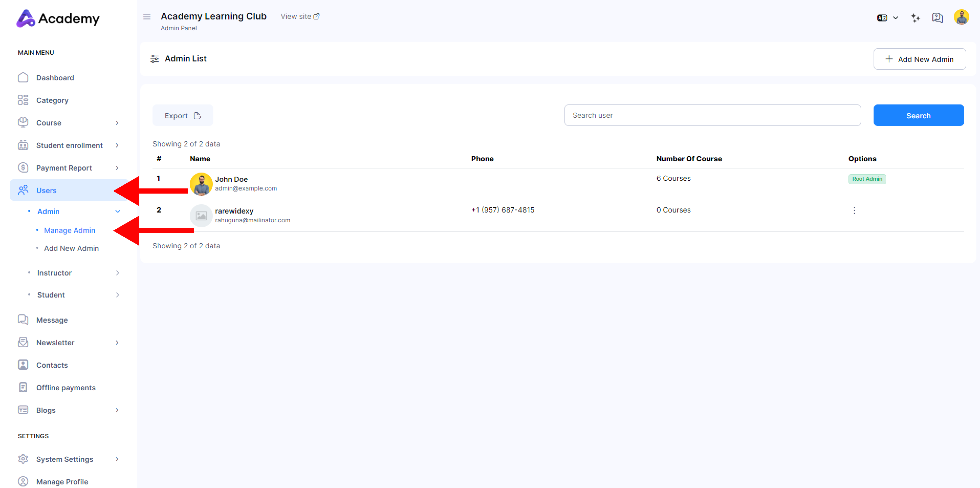The height and width of the screenshot is (488, 980).
Task: Click the Admin List filter icon
Action: coord(155,59)
